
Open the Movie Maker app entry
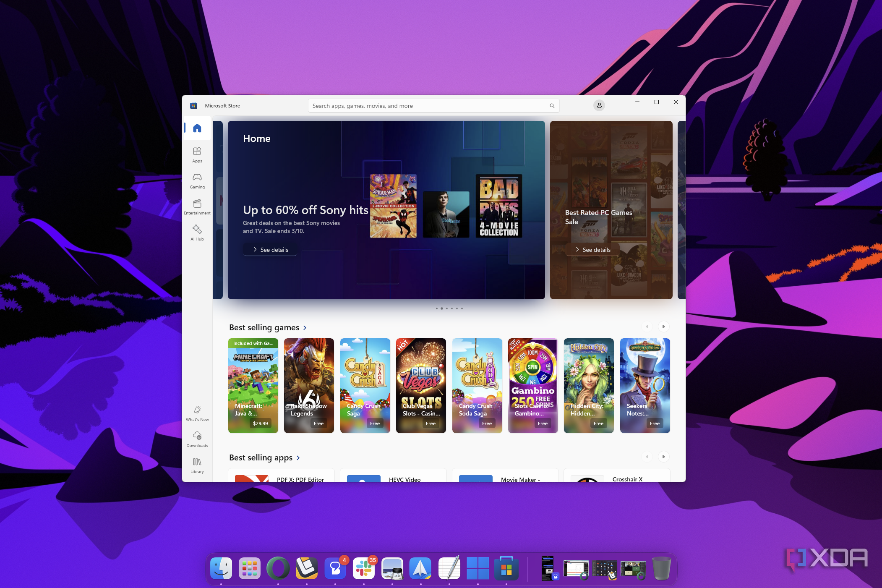pyautogui.click(x=505, y=476)
